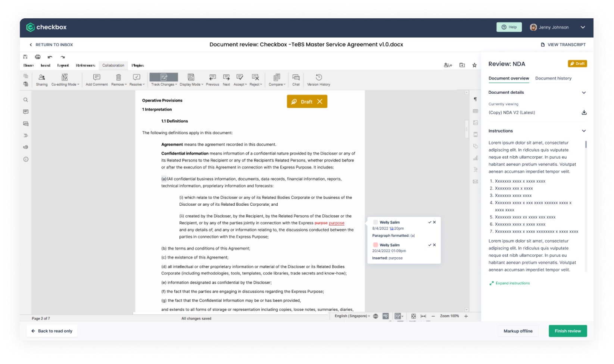Screen dimensions: 614x364
Task: Switch to the Plugins tab
Action: 138,65
